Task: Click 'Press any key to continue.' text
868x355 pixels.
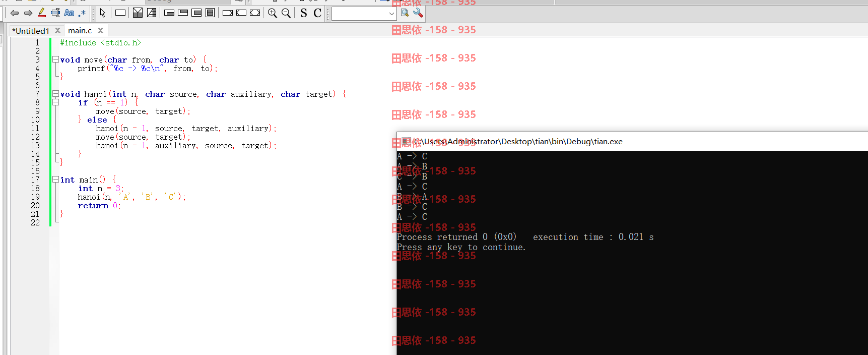Action: coord(461,247)
